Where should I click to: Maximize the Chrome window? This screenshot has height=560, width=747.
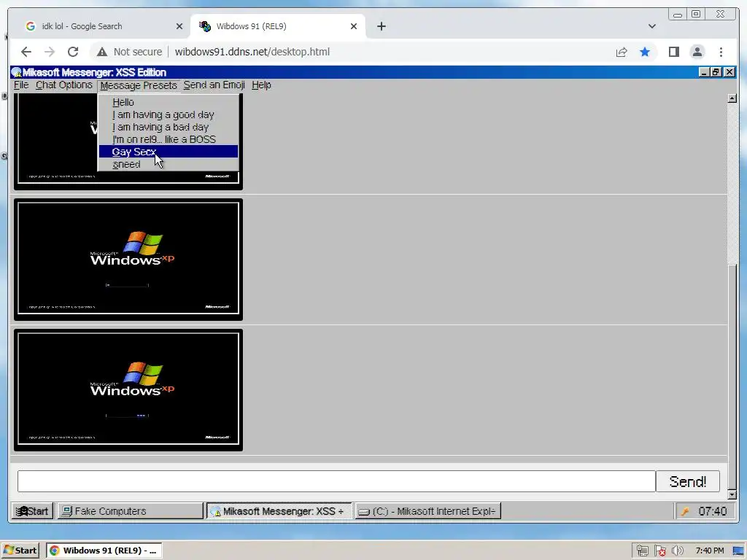[x=696, y=15]
